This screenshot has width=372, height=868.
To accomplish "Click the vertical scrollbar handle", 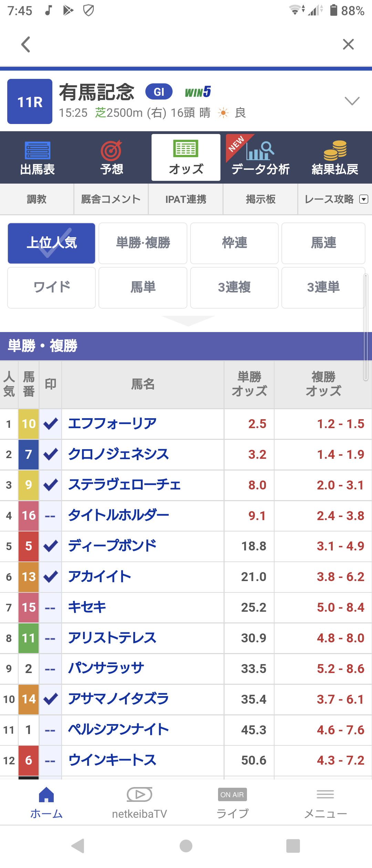I will point(366,327).
